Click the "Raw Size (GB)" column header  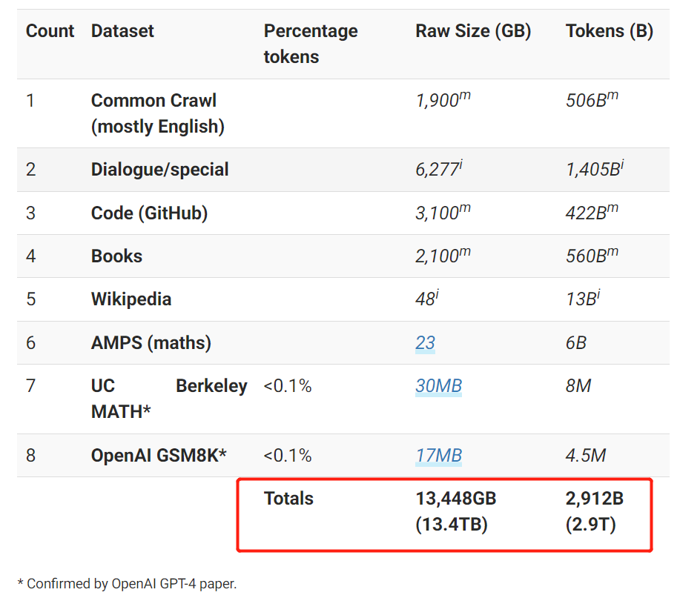click(x=473, y=31)
